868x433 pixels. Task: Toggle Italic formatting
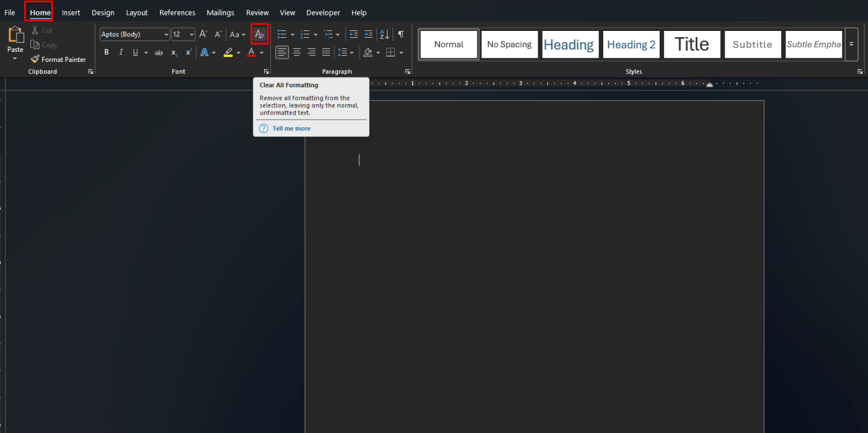121,53
